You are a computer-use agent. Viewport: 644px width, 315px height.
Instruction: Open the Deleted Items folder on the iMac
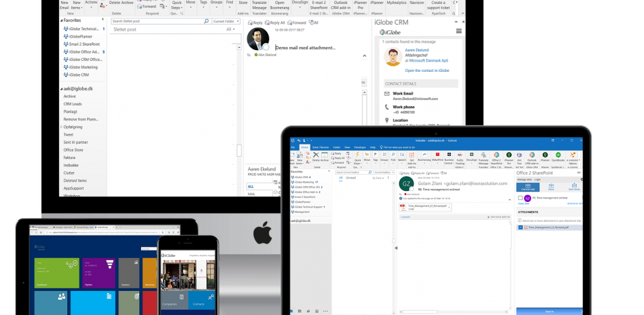coord(75,181)
